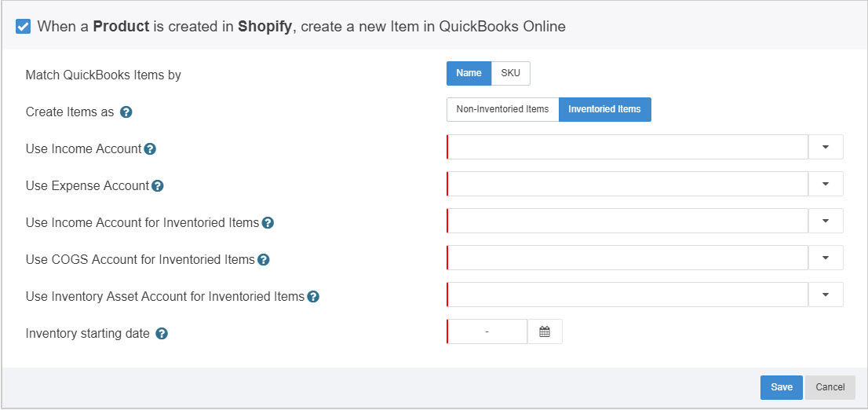Open help for Income Account for Inventoried Items
The height and width of the screenshot is (410, 868).
[x=268, y=223]
